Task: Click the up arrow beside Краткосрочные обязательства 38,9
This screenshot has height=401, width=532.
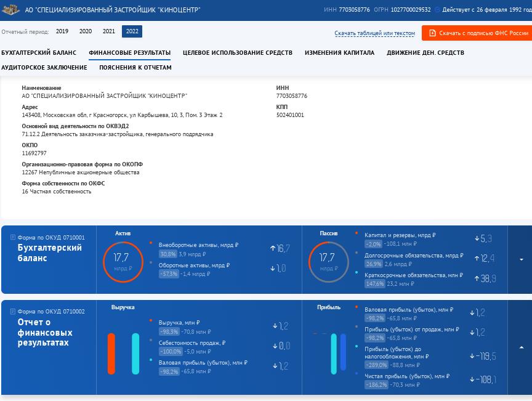Action: click(x=477, y=278)
